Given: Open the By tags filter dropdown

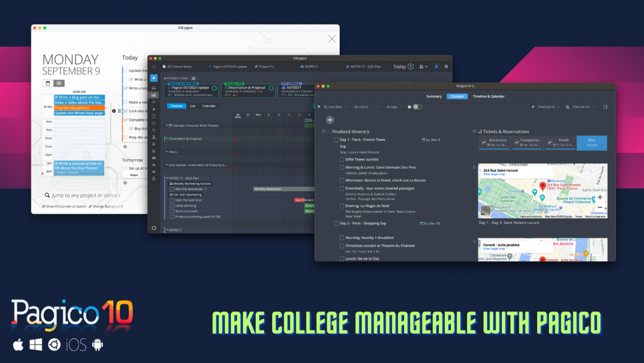Looking at the screenshot, I should [394, 107].
